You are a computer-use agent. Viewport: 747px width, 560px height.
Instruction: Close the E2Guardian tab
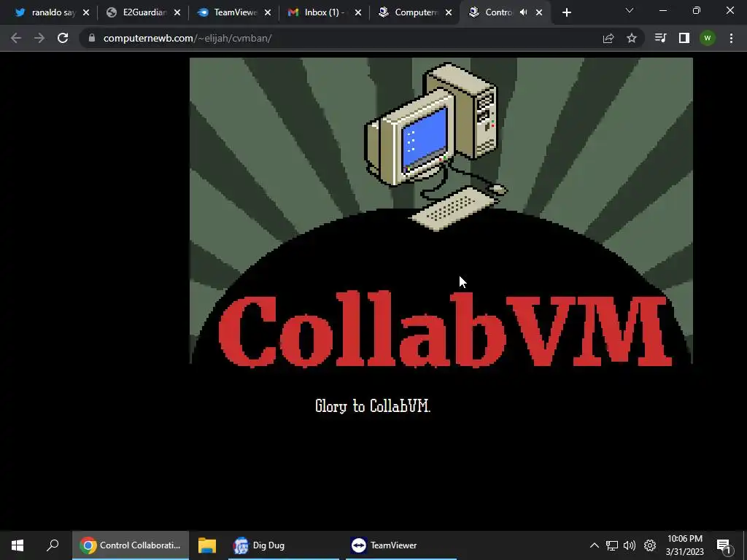(x=177, y=13)
